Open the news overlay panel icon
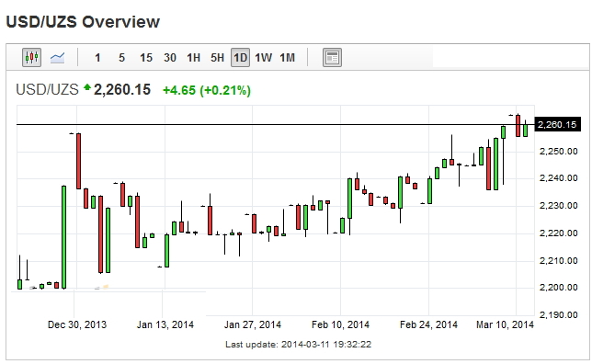Viewport: 592px width, 364px height. [x=332, y=58]
